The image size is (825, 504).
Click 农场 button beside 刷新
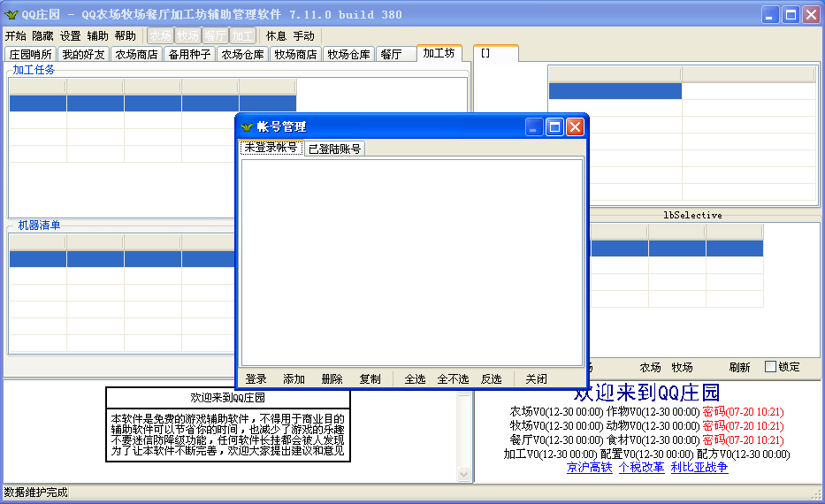650,367
